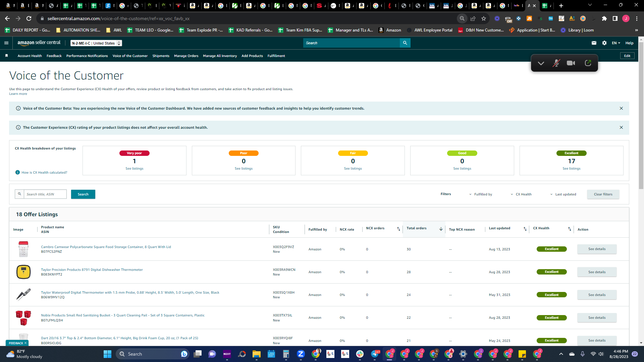644x362 pixels.
Task: Open the Learn more link
Action: coord(18,94)
